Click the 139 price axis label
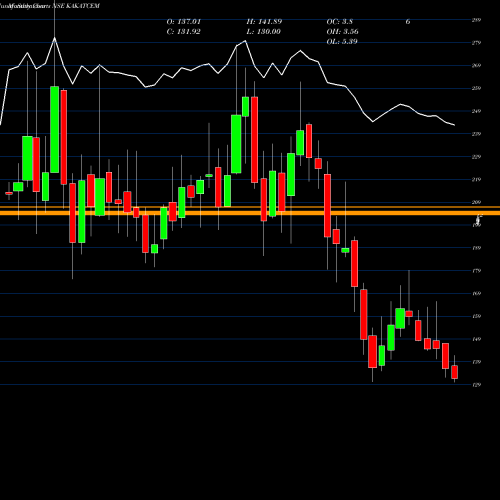 click(476, 362)
